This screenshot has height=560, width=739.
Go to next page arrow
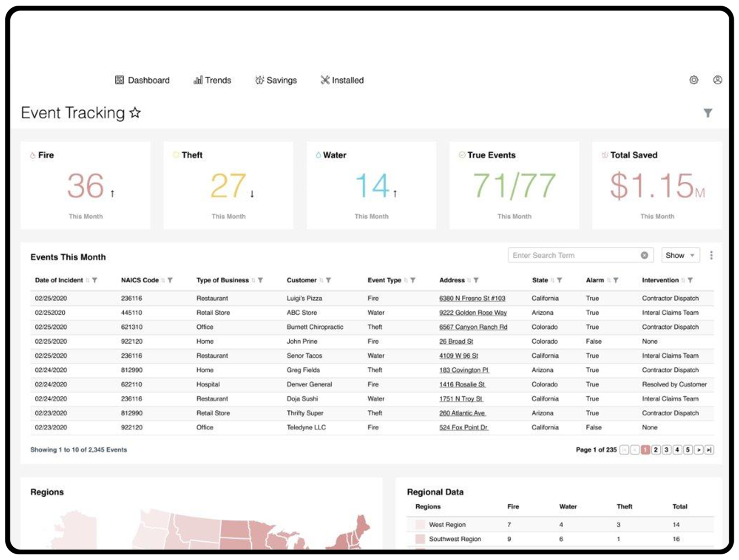(698, 450)
